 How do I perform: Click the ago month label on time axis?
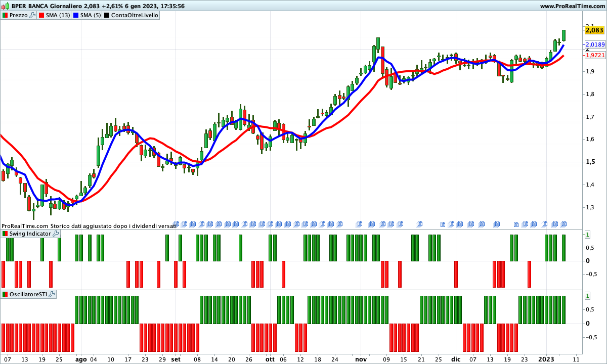point(81,359)
